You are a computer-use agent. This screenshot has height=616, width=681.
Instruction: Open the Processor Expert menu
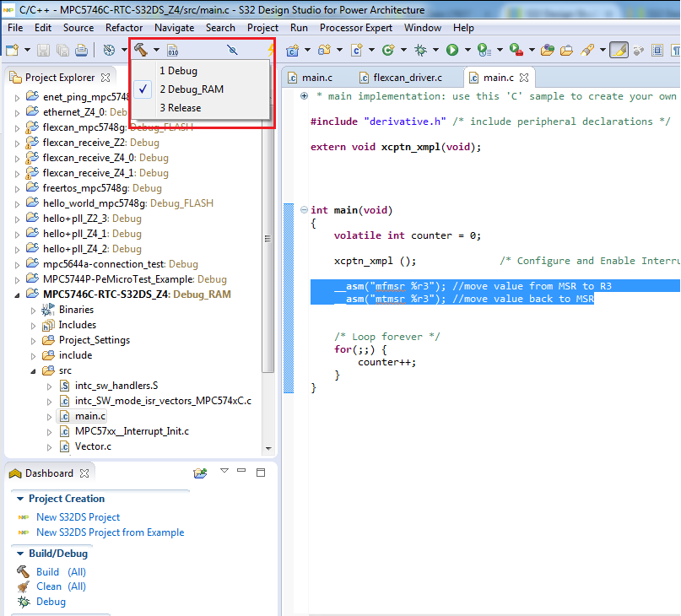click(x=356, y=28)
